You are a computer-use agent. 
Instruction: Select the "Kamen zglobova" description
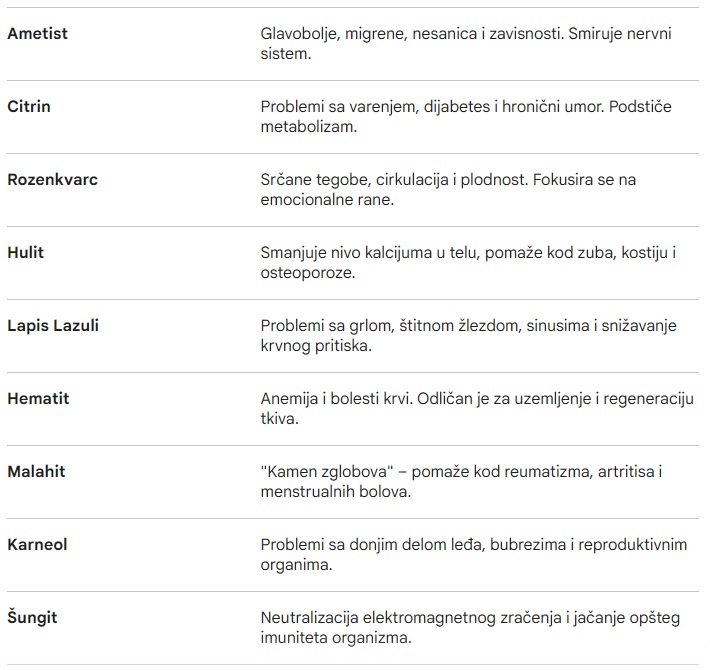(461, 482)
